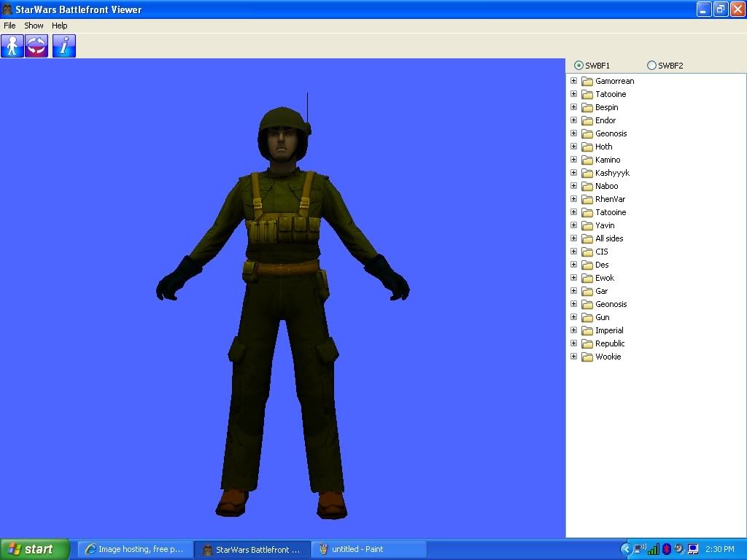Expand the CIS tree node

[x=573, y=252]
